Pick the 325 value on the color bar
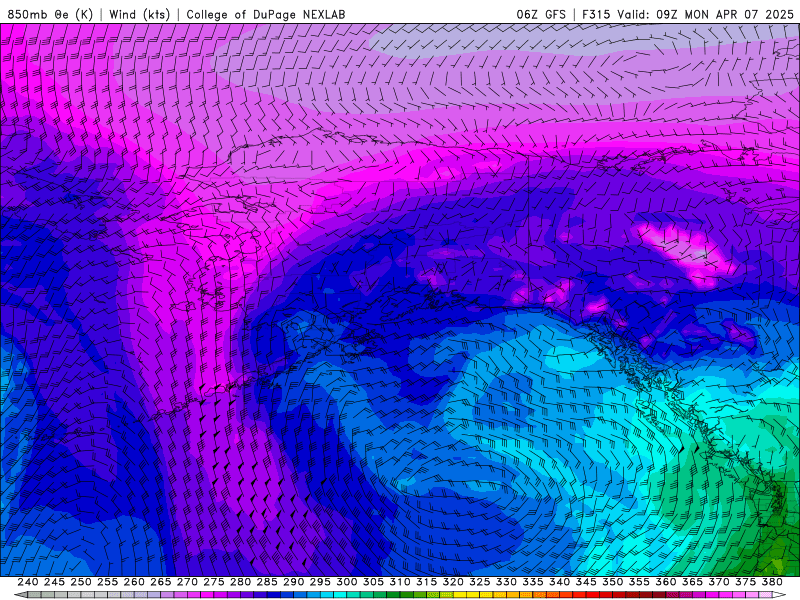The image size is (800, 600). pyautogui.click(x=480, y=582)
